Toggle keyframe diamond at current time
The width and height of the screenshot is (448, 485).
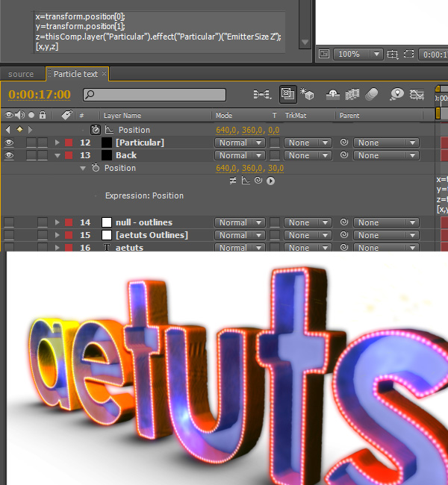point(19,130)
